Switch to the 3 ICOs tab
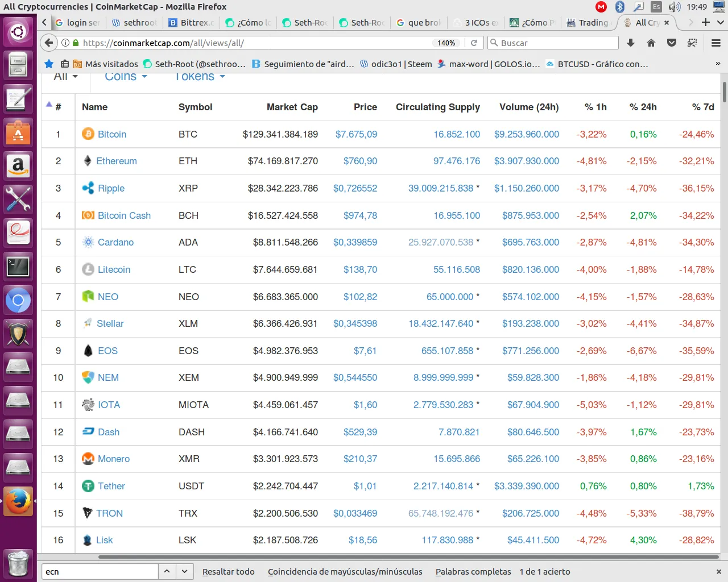728x582 pixels. (475, 22)
